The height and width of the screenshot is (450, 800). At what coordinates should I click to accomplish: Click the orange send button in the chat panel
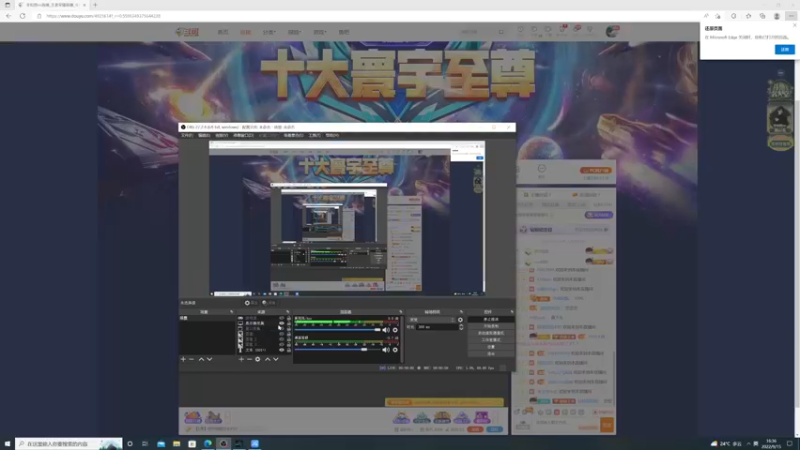[x=607, y=424]
